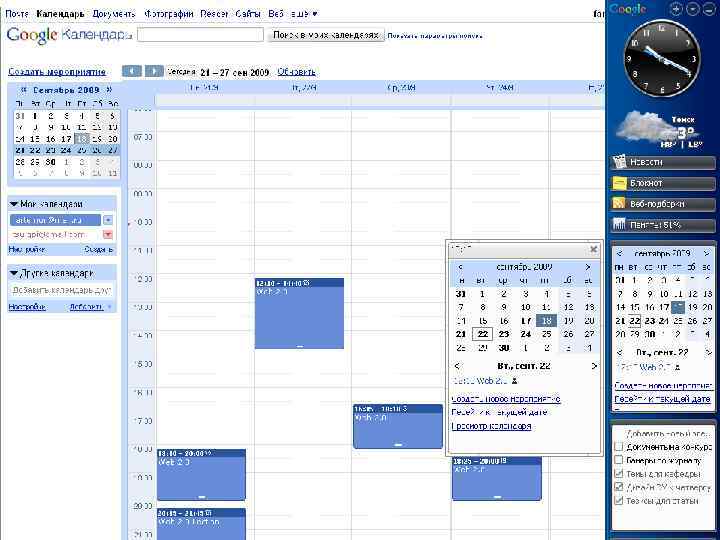The height and width of the screenshot is (540, 720).
Task: Click Создать link under Мои календари
Action: pos(98,249)
